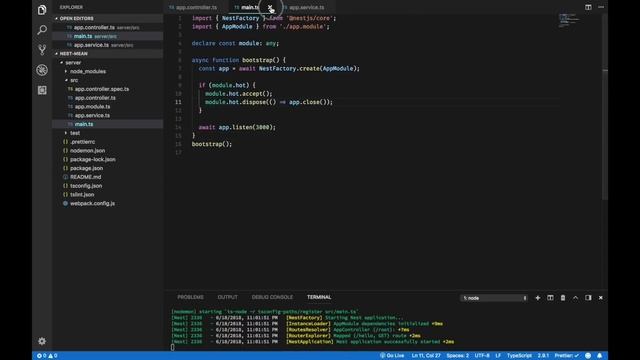Open the Debug view in activity bar

click(x=42, y=70)
